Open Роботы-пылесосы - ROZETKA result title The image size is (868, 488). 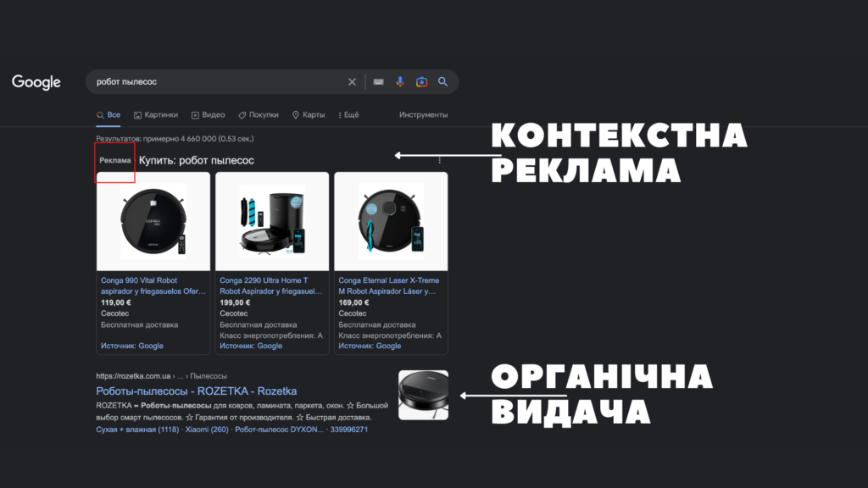pyautogui.click(x=197, y=391)
